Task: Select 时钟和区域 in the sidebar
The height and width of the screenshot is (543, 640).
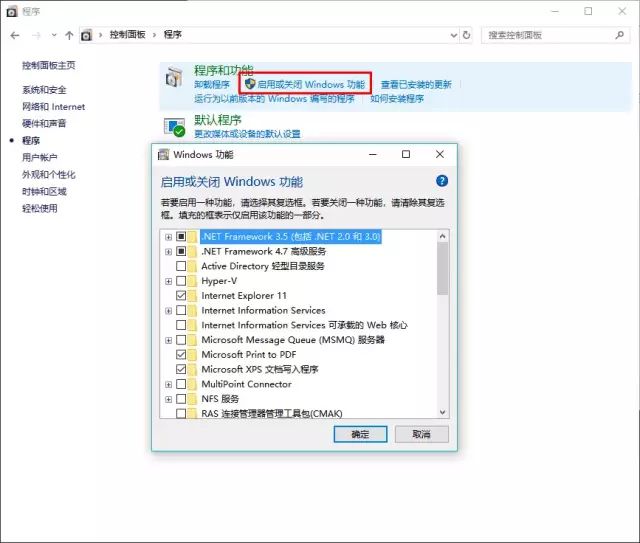Action: point(44,191)
